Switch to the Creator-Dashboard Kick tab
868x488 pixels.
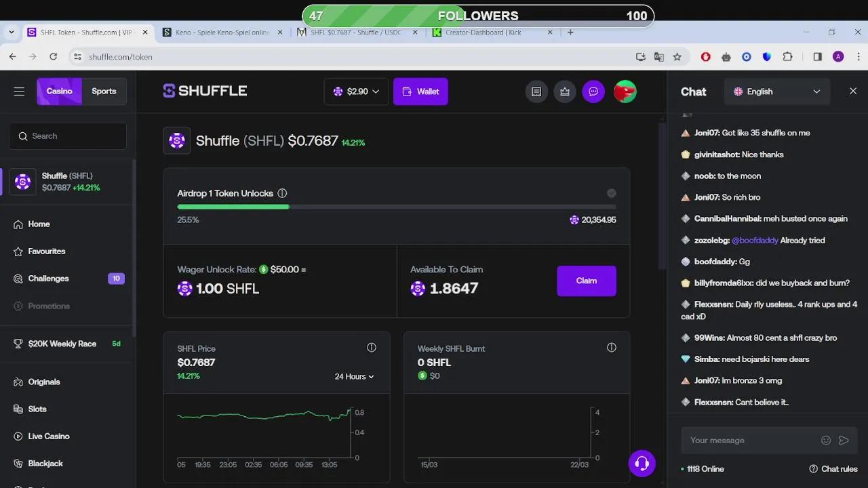(x=492, y=33)
